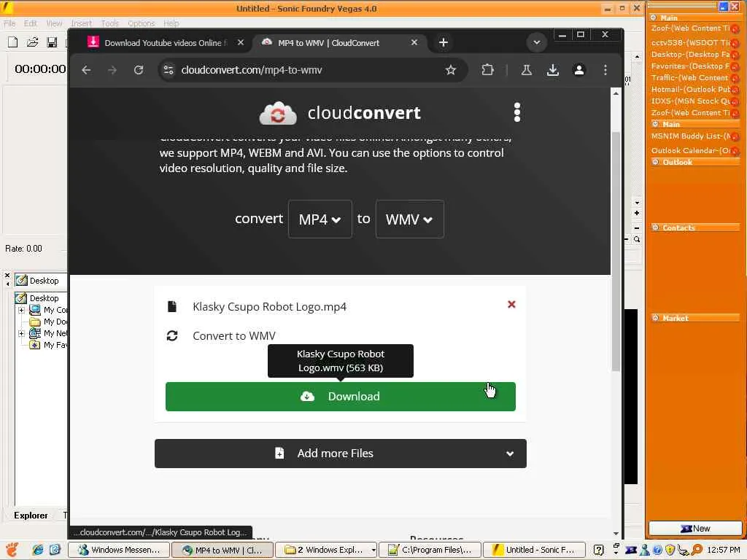Image resolution: width=747 pixels, height=560 pixels.
Task: Open the Options menu in Vegas
Action: (x=141, y=23)
